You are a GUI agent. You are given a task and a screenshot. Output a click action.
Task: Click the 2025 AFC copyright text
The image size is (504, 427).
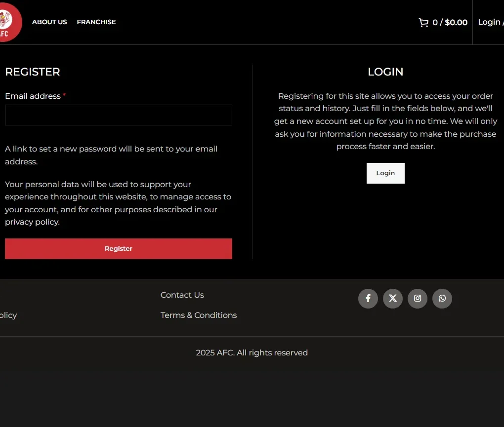tap(252, 353)
